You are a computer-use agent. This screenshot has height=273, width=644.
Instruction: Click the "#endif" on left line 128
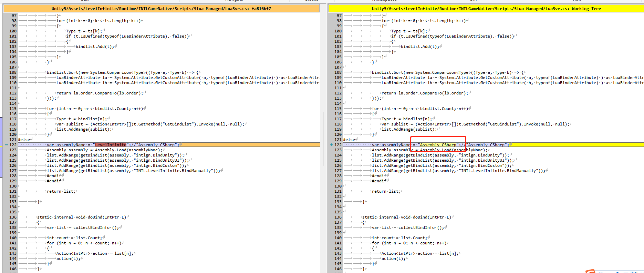point(54,176)
